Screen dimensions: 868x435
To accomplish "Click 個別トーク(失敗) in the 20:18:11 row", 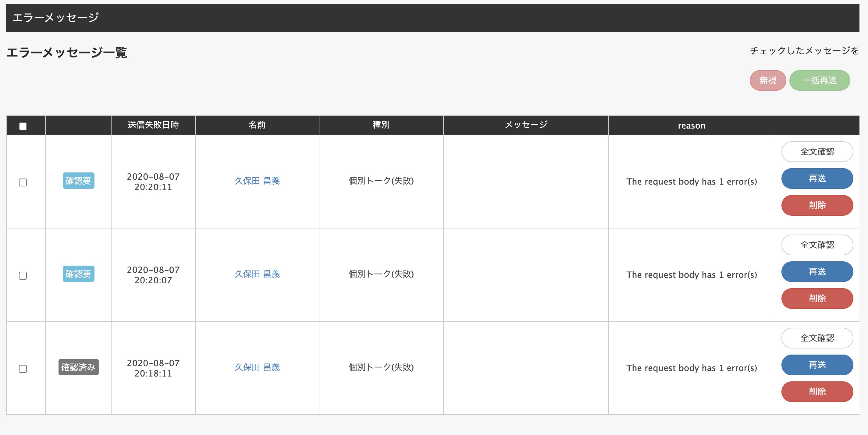I will pos(381,367).
